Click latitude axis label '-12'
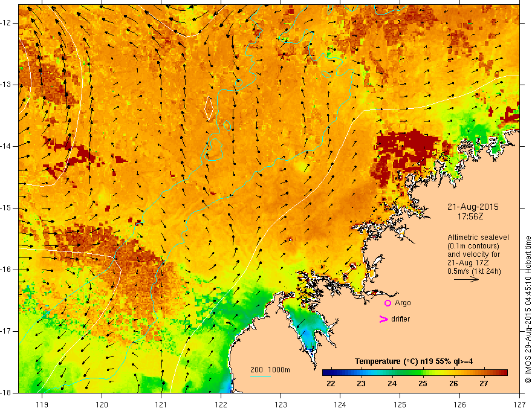 [7, 23]
